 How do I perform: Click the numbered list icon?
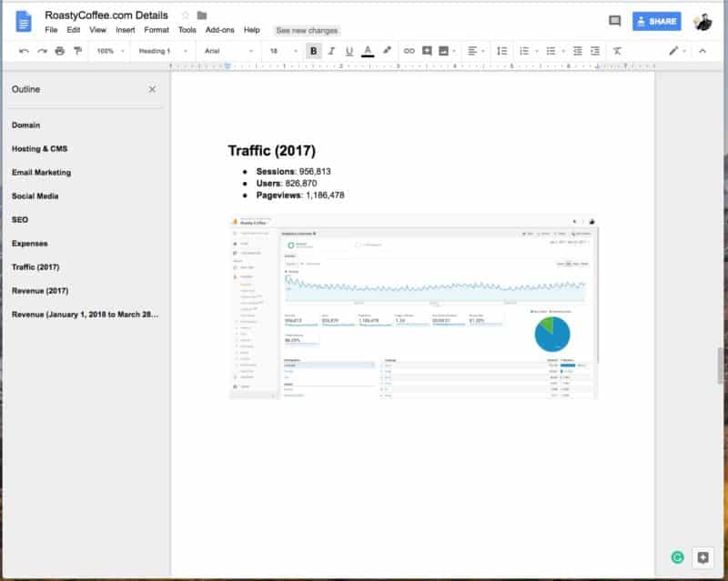coord(524,51)
